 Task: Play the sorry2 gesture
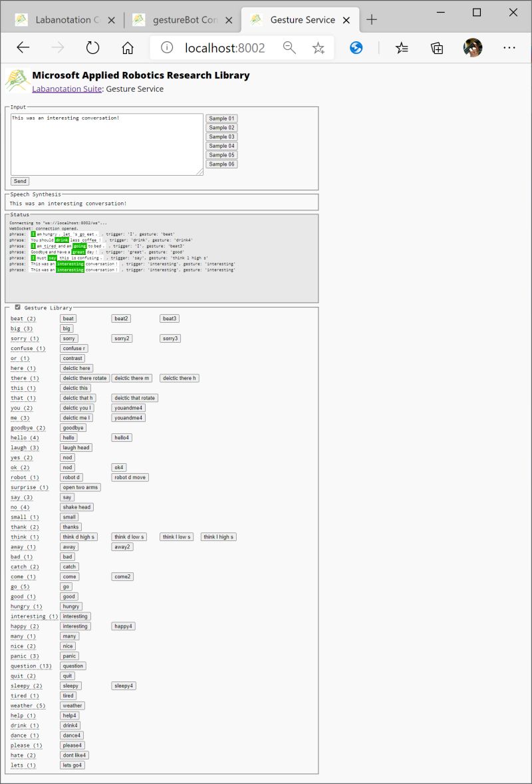point(122,338)
